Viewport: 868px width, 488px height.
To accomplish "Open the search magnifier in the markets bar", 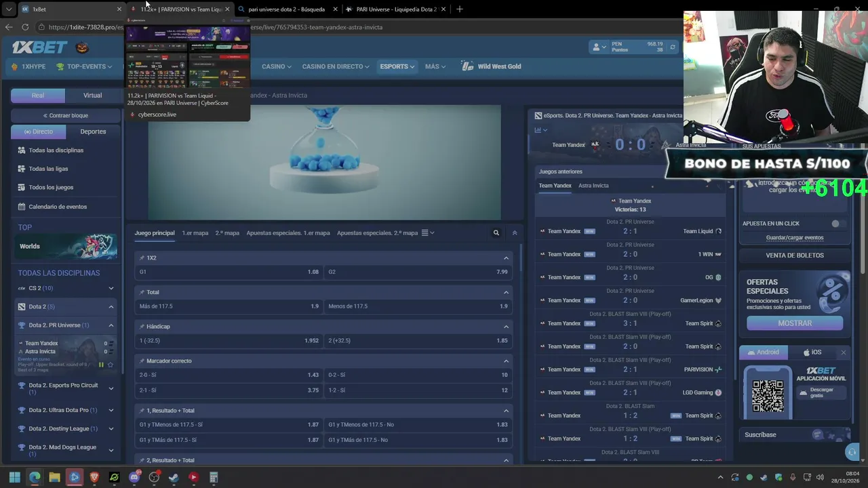I will click(496, 233).
